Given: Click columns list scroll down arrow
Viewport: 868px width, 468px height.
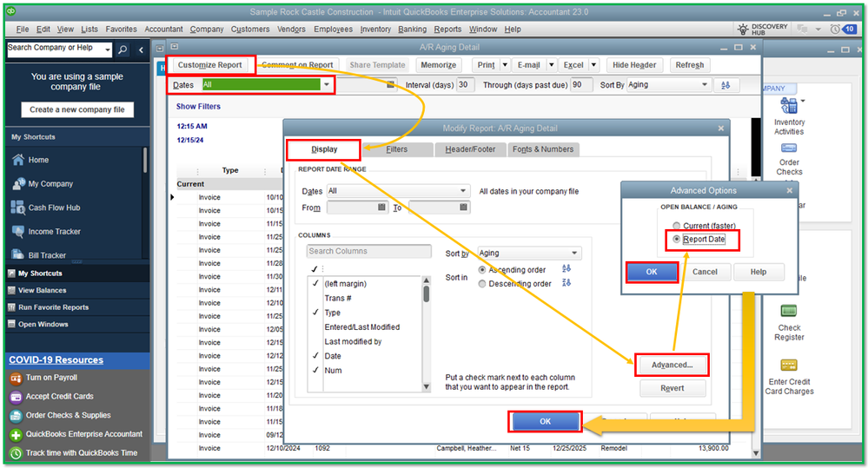Looking at the screenshot, I should (427, 386).
